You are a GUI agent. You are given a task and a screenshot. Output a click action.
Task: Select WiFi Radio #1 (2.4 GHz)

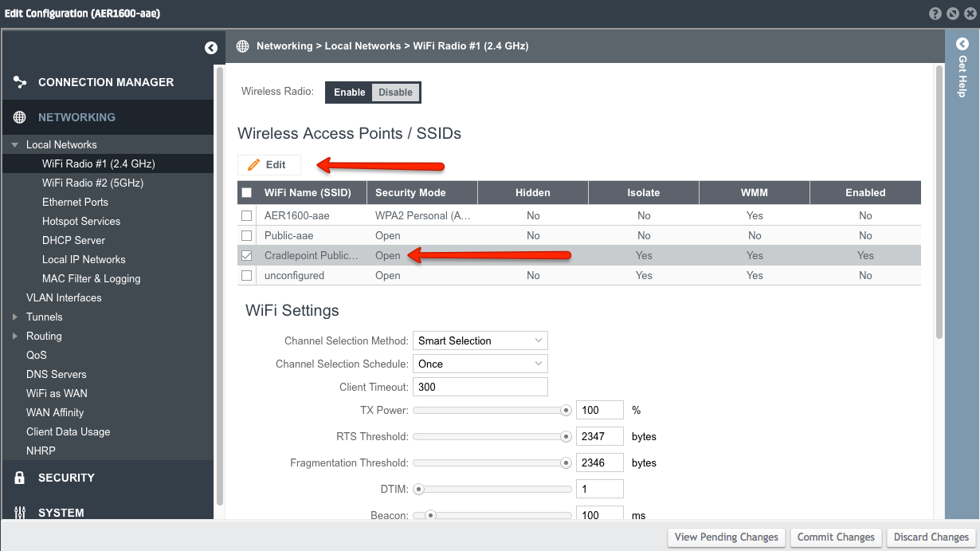[x=108, y=163]
